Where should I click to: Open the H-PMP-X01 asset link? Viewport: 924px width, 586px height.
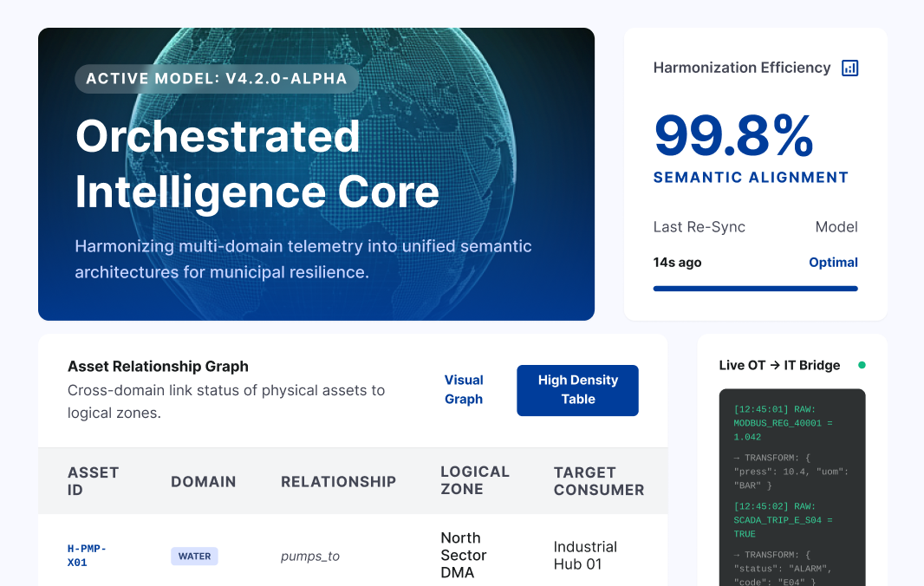pyautogui.click(x=87, y=556)
